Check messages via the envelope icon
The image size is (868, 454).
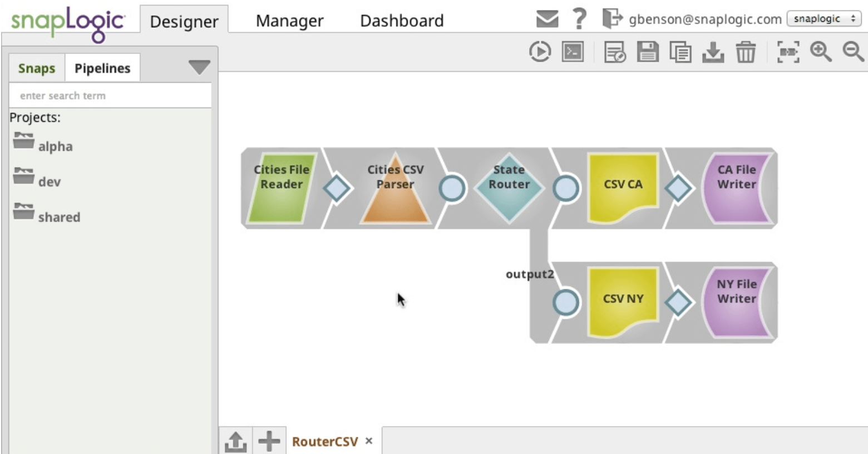point(547,18)
